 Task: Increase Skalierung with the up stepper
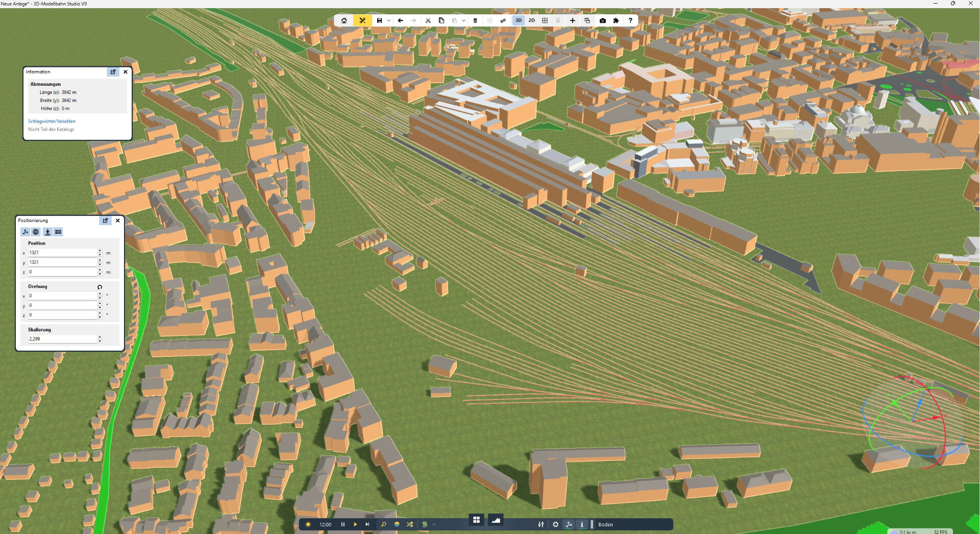[x=100, y=337]
